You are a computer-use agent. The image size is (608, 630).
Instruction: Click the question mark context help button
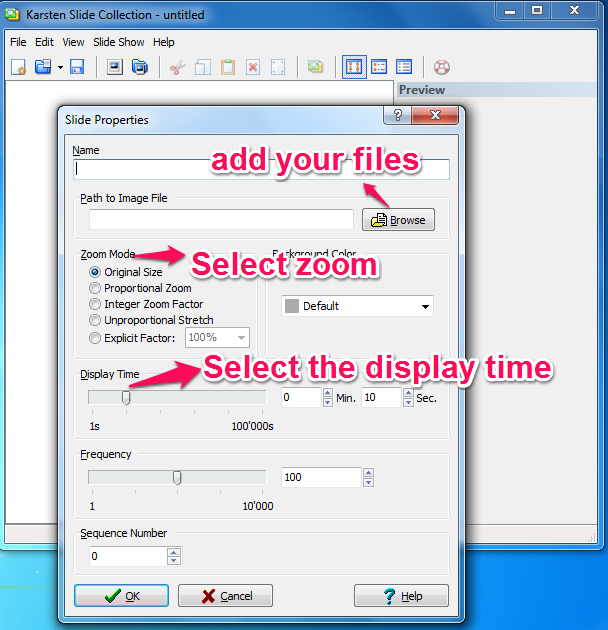[397, 115]
